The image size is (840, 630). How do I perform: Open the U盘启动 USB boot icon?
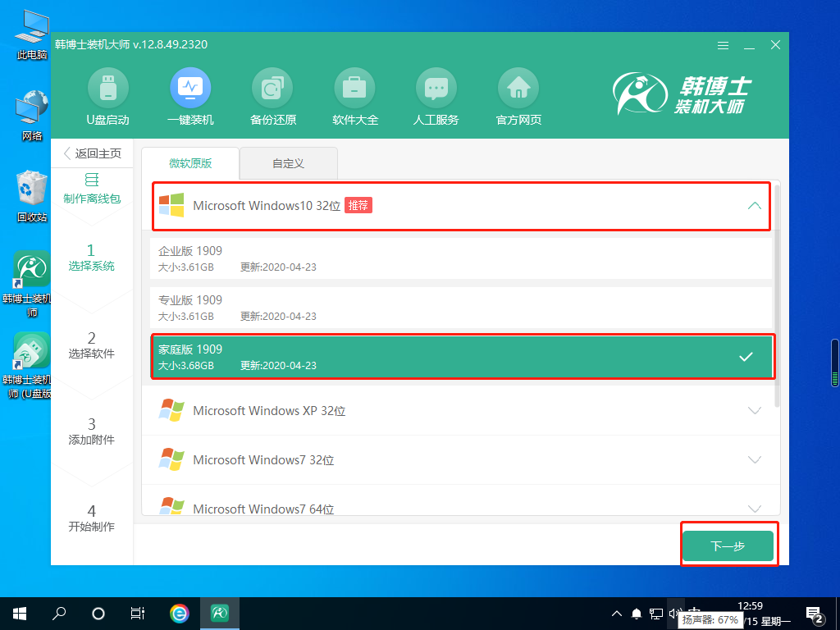(x=108, y=88)
